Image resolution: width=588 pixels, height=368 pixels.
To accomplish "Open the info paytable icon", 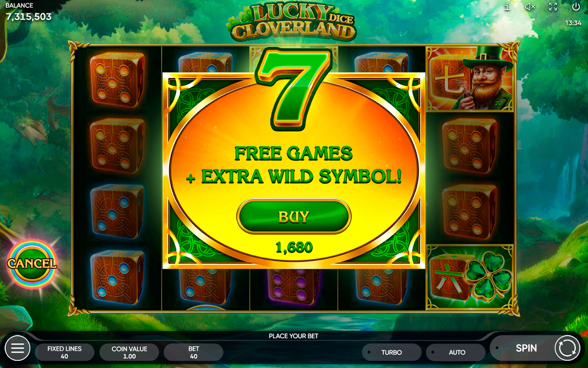I will (507, 7).
